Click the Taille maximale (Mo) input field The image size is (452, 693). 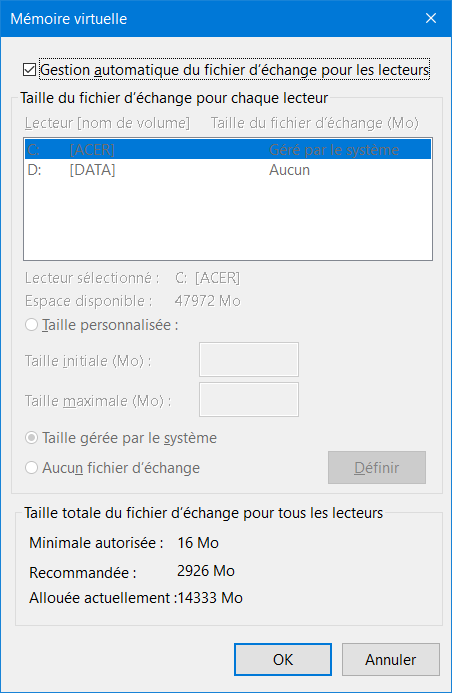click(249, 400)
